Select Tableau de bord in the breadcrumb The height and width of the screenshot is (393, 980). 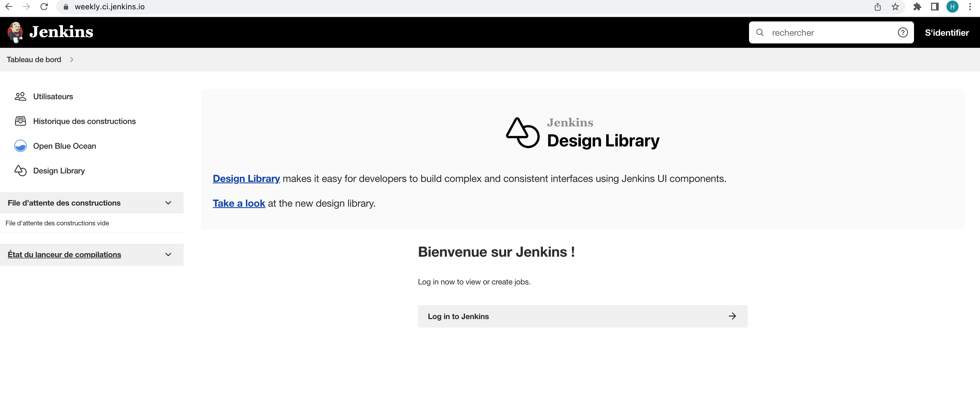34,60
